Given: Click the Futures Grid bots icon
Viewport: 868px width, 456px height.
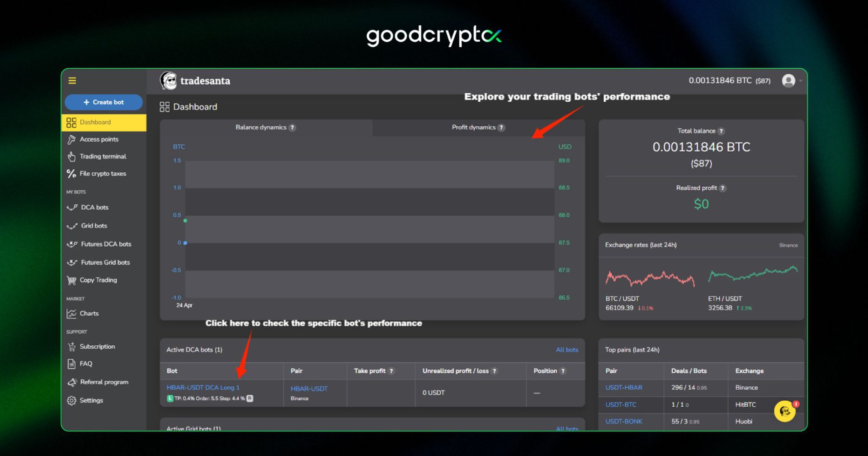Looking at the screenshot, I should click(72, 262).
